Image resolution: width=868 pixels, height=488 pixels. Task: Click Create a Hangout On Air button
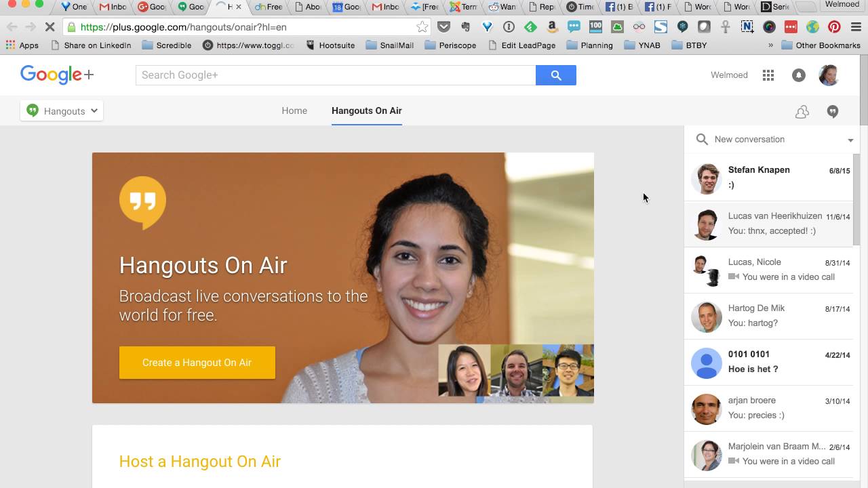click(x=197, y=363)
